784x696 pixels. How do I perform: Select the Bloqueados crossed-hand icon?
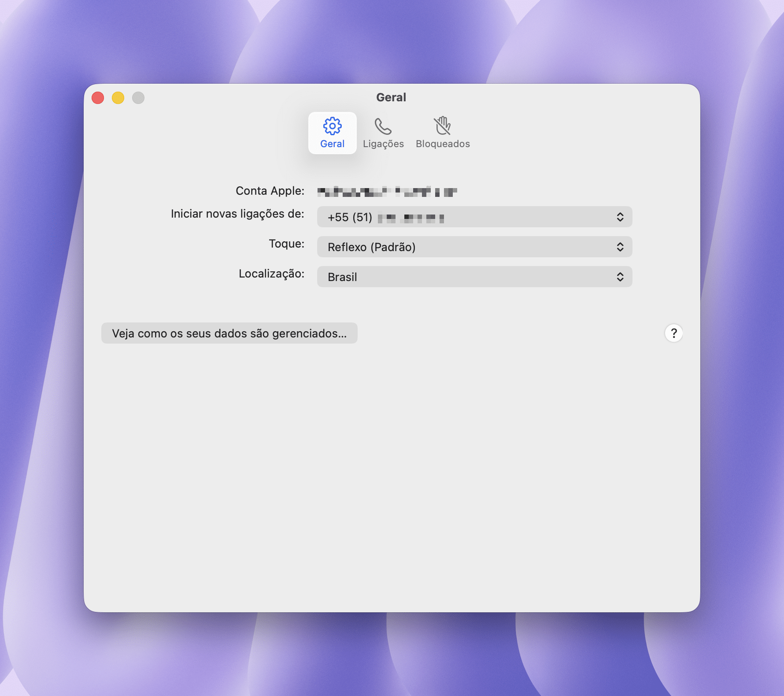(442, 126)
